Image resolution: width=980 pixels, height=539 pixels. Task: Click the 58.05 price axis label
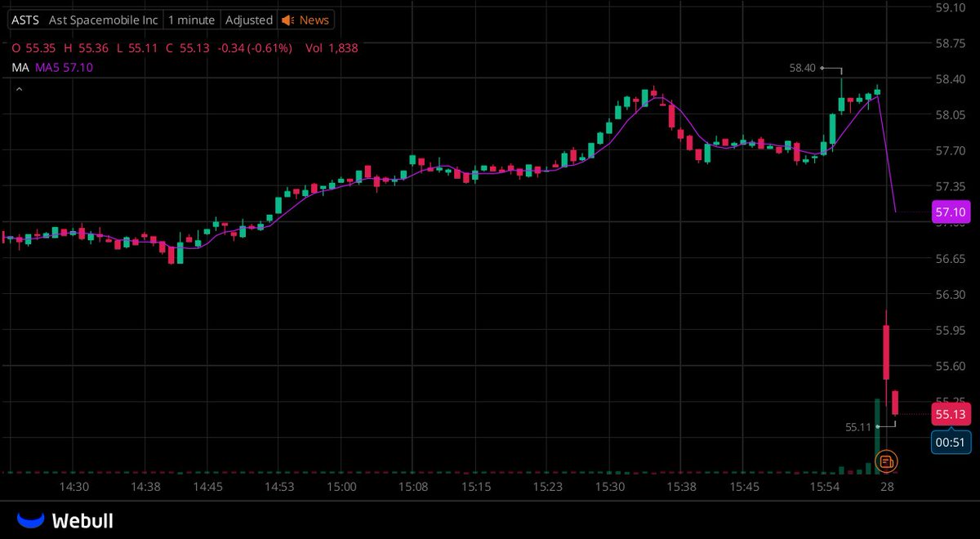click(x=951, y=115)
